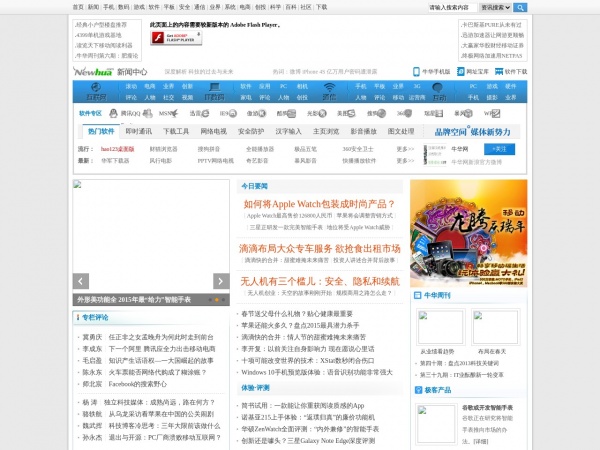Image resolution: width=600 pixels, height=450 pixels.
Task: Open 下载 in the top navigation
Action: pyautogui.click(x=321, y=7)
